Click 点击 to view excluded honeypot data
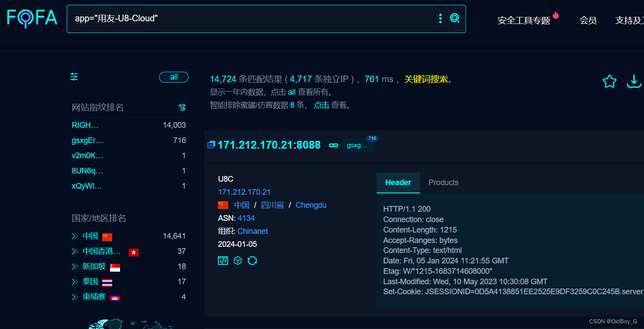Screen dimensions: 644x329 click(x=321, y=105)
